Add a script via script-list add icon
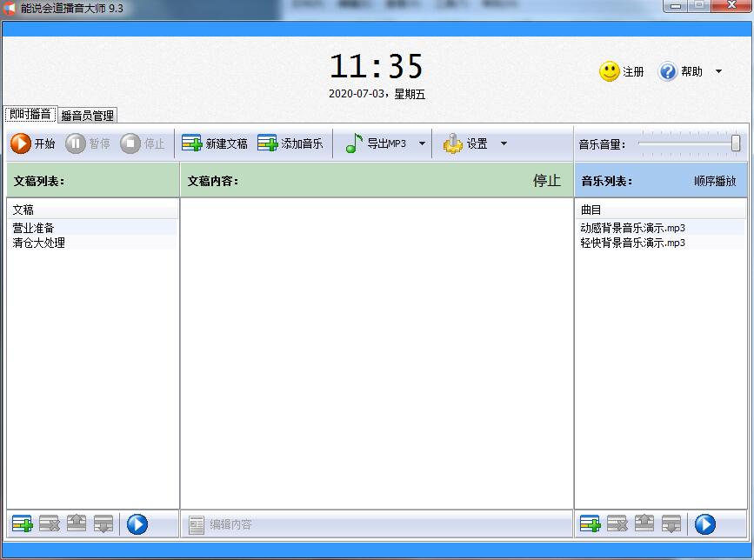 pos(22,524)
